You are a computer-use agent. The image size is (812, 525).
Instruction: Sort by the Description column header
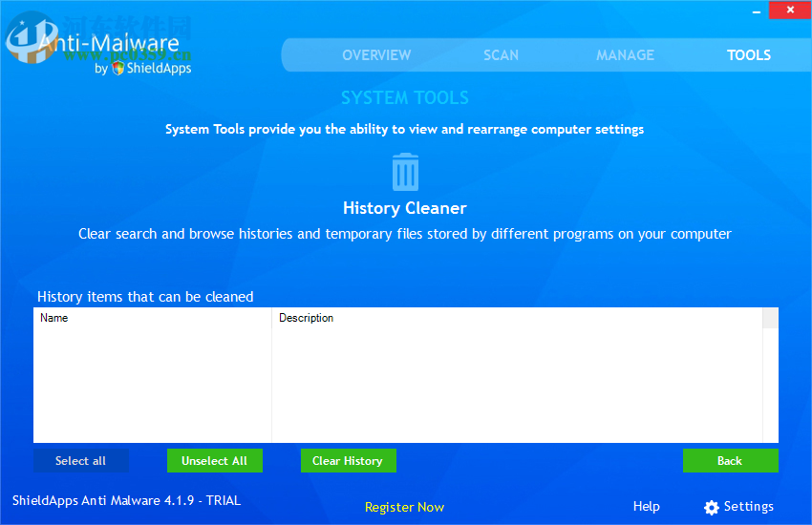tap(517, 318)
